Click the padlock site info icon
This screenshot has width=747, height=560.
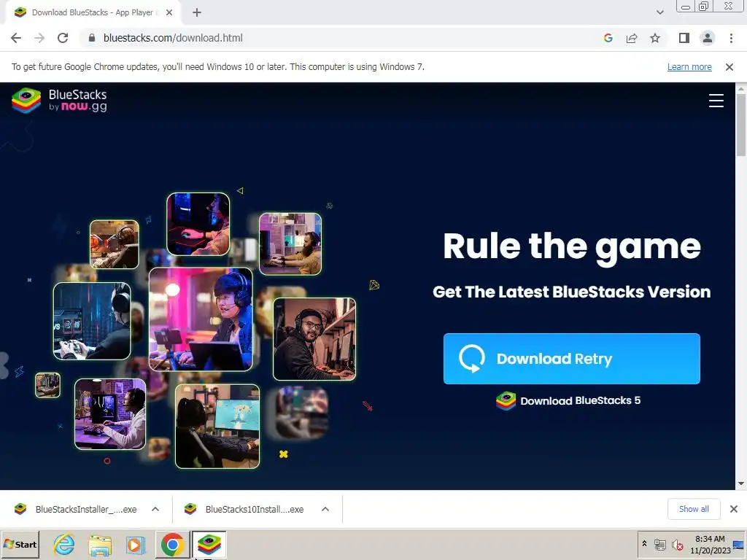[92, 38]
